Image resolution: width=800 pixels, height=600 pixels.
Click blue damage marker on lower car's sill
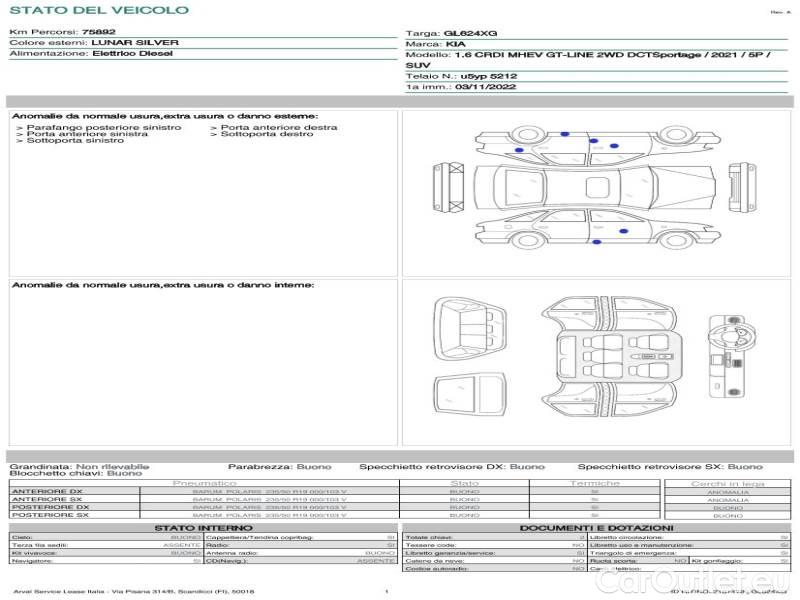pyautogui.click(x=624, y=231)
